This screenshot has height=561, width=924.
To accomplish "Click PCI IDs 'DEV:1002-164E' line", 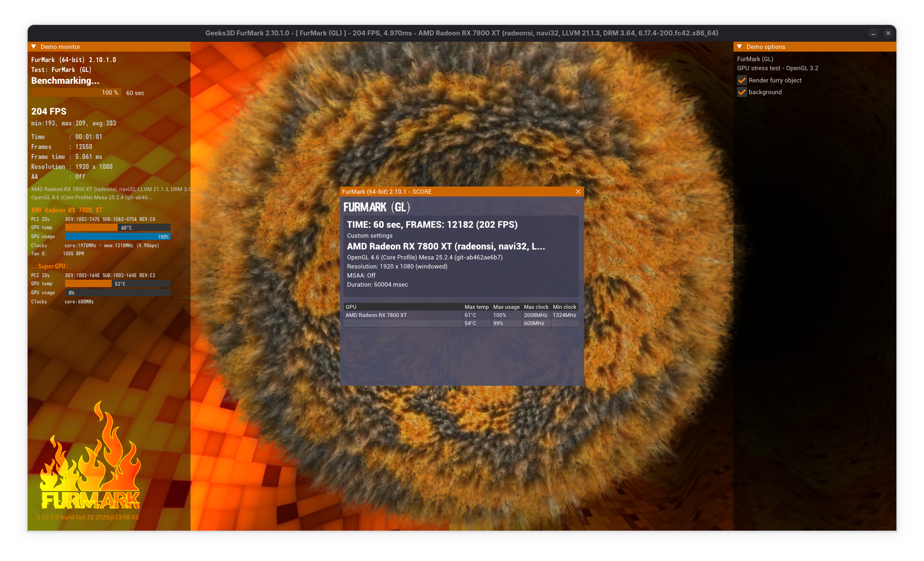I will tap(110, 275).
